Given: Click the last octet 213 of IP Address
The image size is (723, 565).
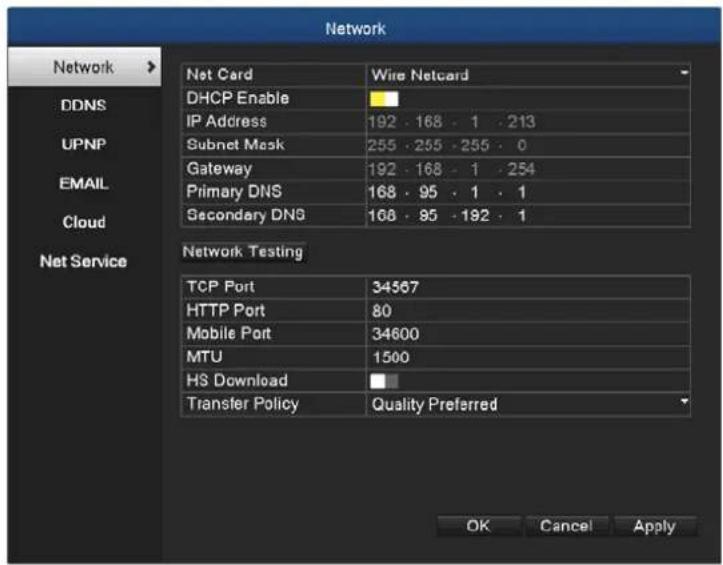Looking at the screenshot, I should pyautogui.click(x=522, y=122).
